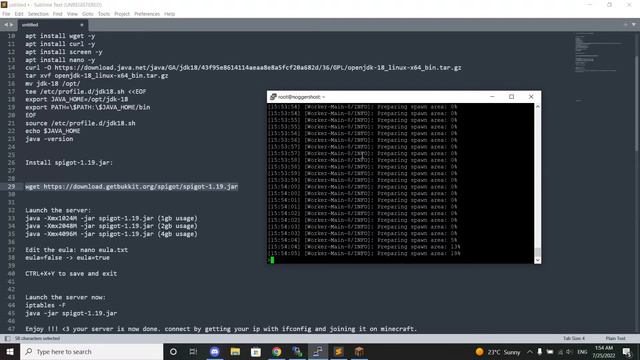Open the notification center icon
The width and height of the screenshot is (640, 360).
click(627, 351)
